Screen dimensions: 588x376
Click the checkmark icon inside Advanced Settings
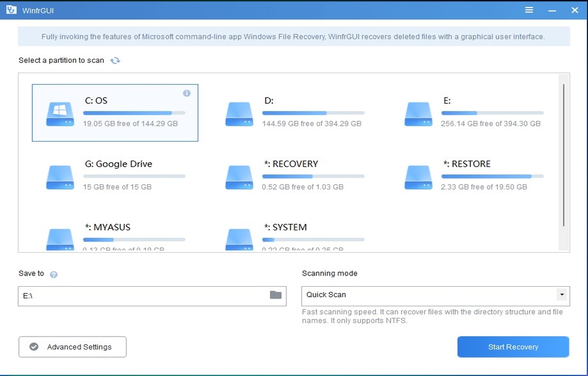[34, 347]
